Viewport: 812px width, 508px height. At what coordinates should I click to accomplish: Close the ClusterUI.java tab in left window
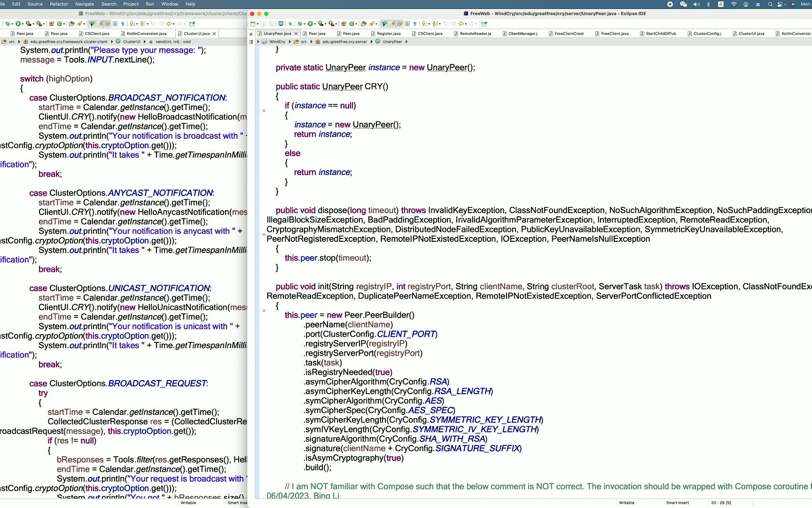214,33
